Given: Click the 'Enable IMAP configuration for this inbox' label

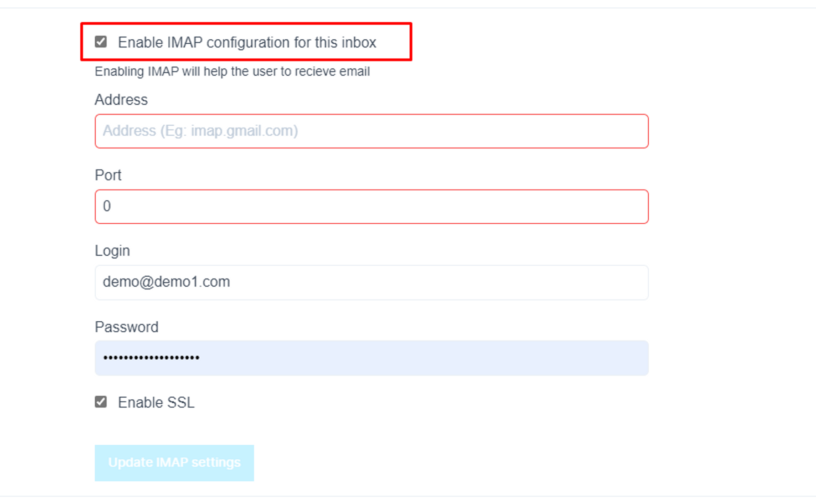Looking at the screenshot, I should tap(247, 42).
